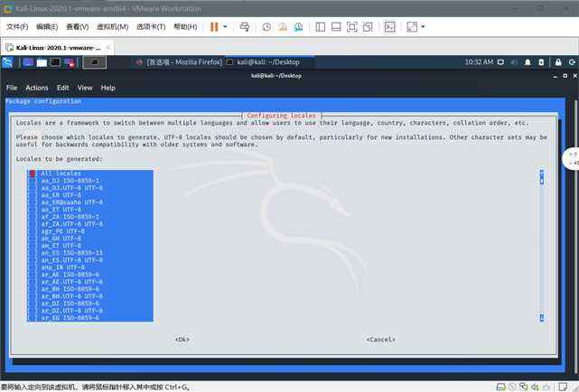Toggle the aa_ER UTF-8 checkbox
The image size is (579, 392).
(x=33, y=195)
